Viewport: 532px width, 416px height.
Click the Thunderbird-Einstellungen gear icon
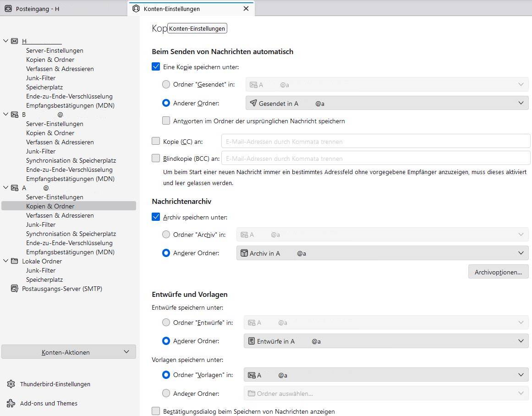point(11,384)
